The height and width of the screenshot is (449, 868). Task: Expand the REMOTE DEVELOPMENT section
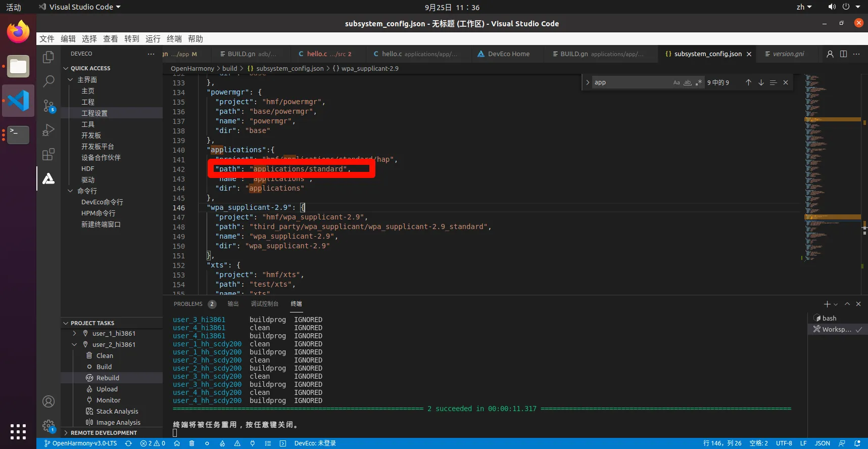pos(66,433)
